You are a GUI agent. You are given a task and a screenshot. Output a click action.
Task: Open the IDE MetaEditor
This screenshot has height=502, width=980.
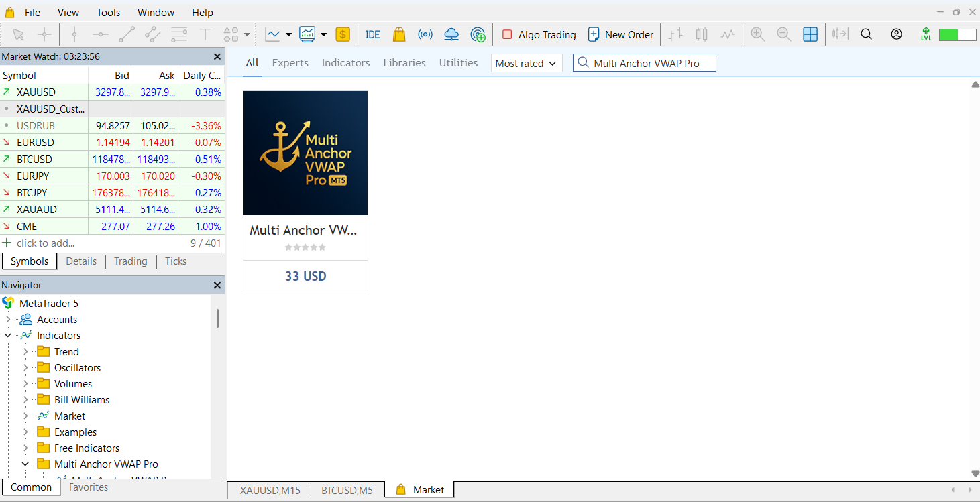[x=373, y=34]
